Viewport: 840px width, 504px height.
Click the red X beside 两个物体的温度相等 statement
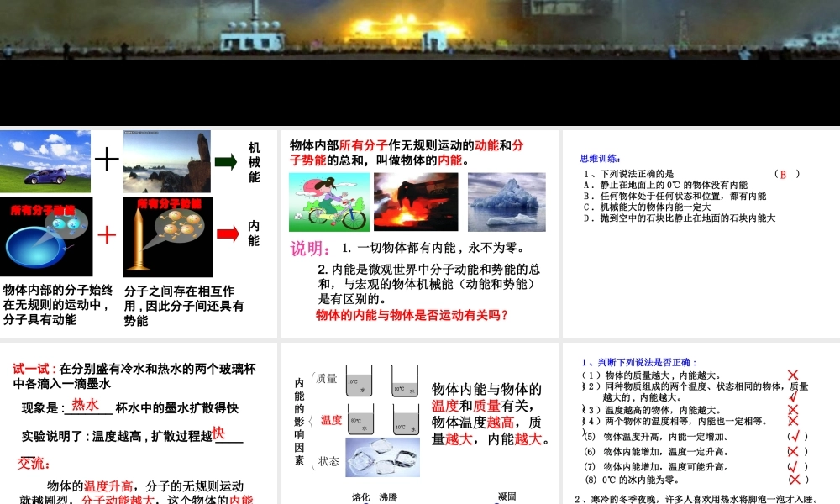793,421
